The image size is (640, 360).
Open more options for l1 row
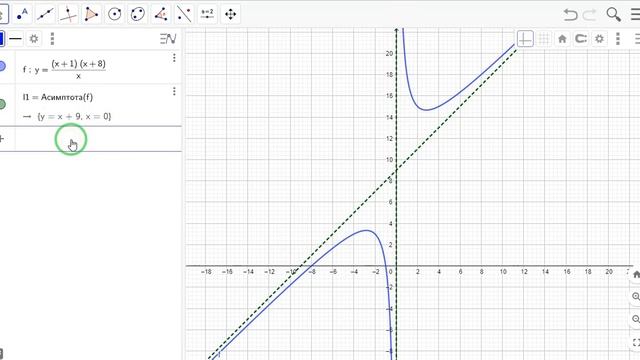click(x=174, y=91)
